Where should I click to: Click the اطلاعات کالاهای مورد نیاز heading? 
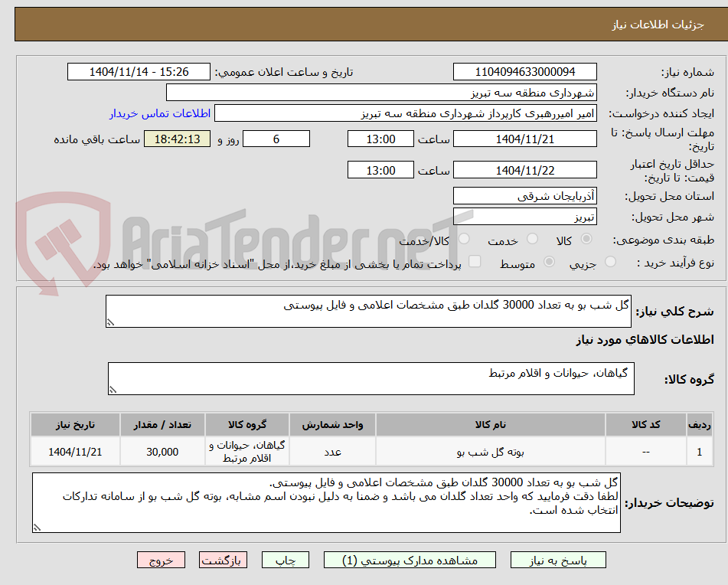pos(645,340)
